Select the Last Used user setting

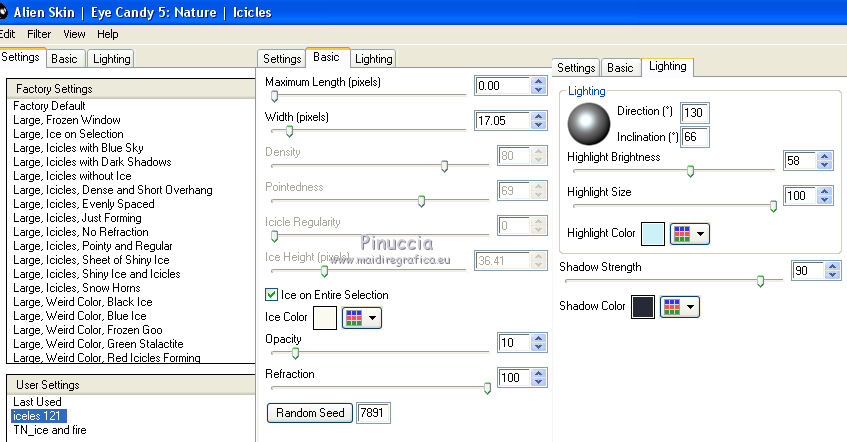point(37,402)
